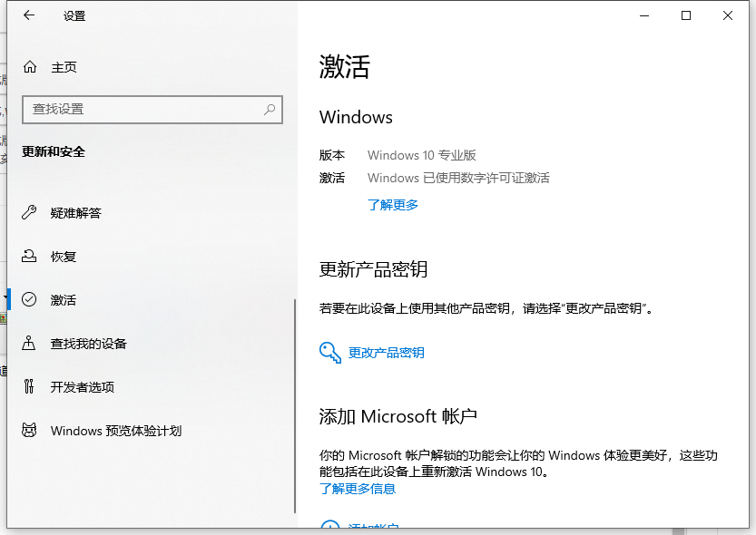This screenshot has width=756, height=535.
Task: Select 激活 in the sidebar
Action: pos(64,300)
